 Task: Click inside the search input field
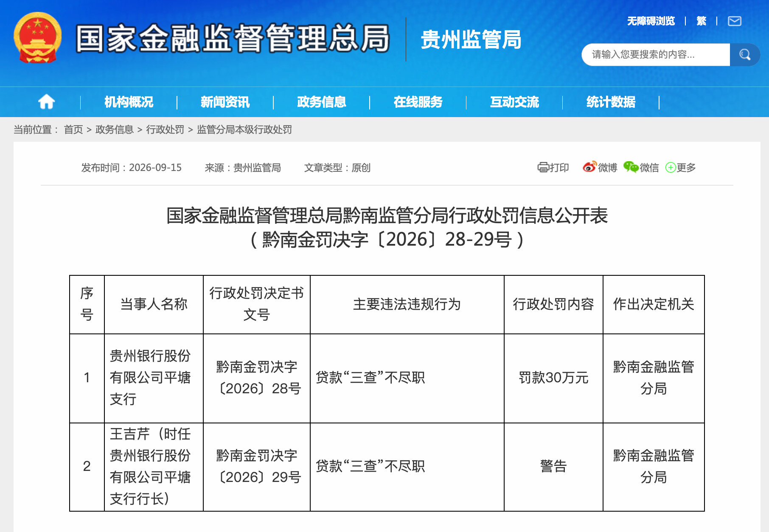tap(656, 54)
